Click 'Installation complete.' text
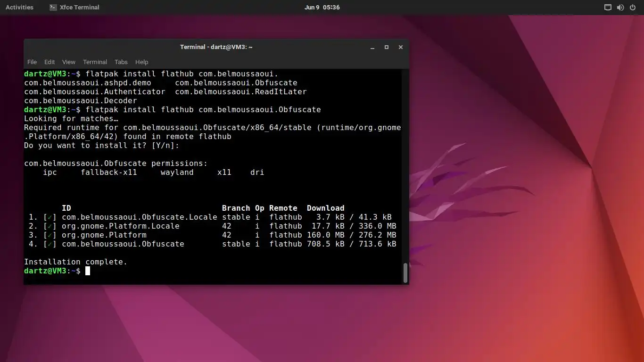The image size is (644, 362). coord(76,262)
